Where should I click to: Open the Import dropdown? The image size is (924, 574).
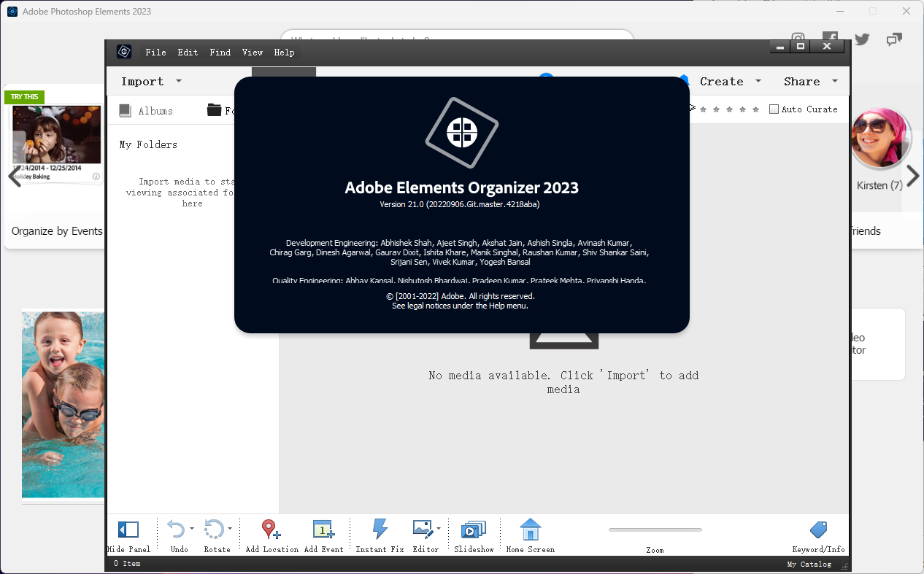pyautogui.click(x=151, y=81)
